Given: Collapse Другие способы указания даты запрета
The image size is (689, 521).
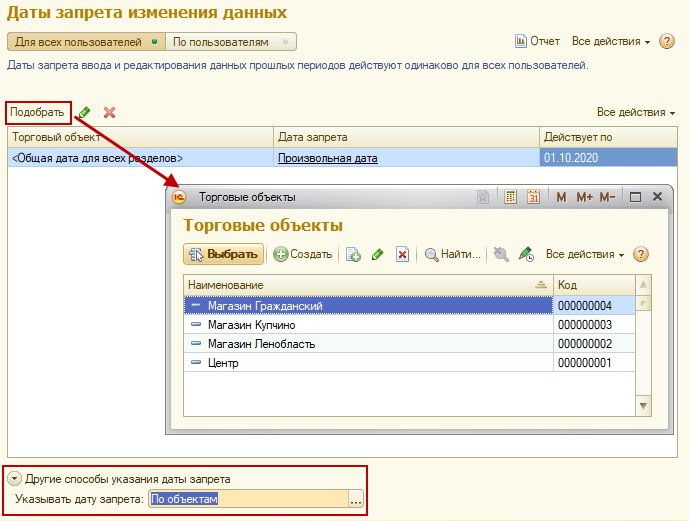Looking at the screenshot, I should (x=15, y=478).
